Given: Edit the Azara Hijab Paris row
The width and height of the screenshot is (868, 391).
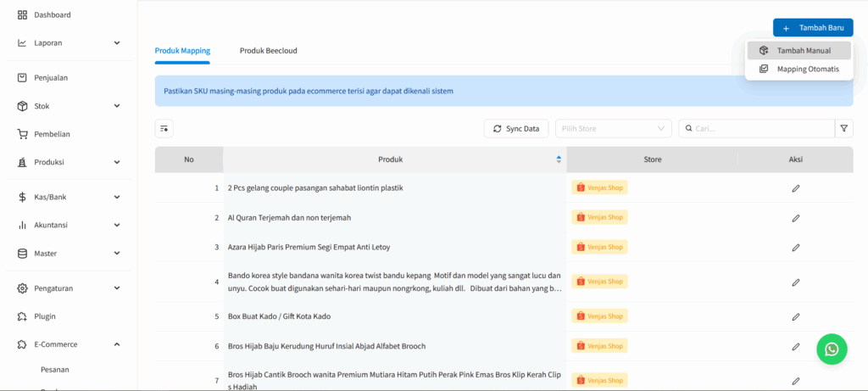Looking at the screenshot, I should [x=795, y=248].
